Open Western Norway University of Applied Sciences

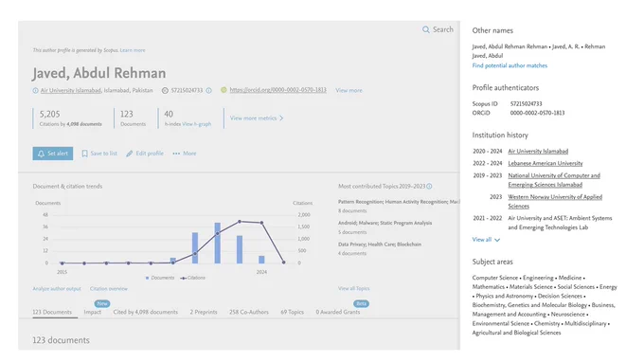click(555, 202)
